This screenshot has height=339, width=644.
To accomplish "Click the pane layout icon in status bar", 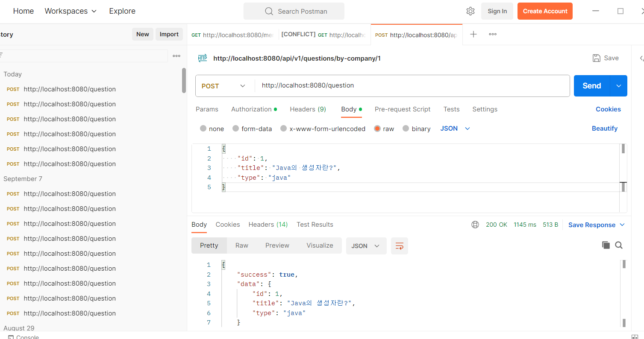I will click(x=635, y=337).
